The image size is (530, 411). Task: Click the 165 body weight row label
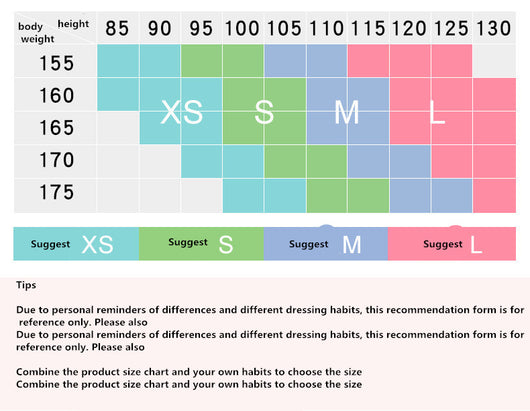click(x=56, y=128)
